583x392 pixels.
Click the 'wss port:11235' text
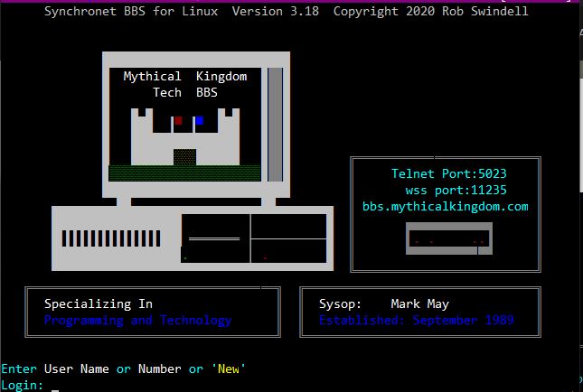(456, 190)
